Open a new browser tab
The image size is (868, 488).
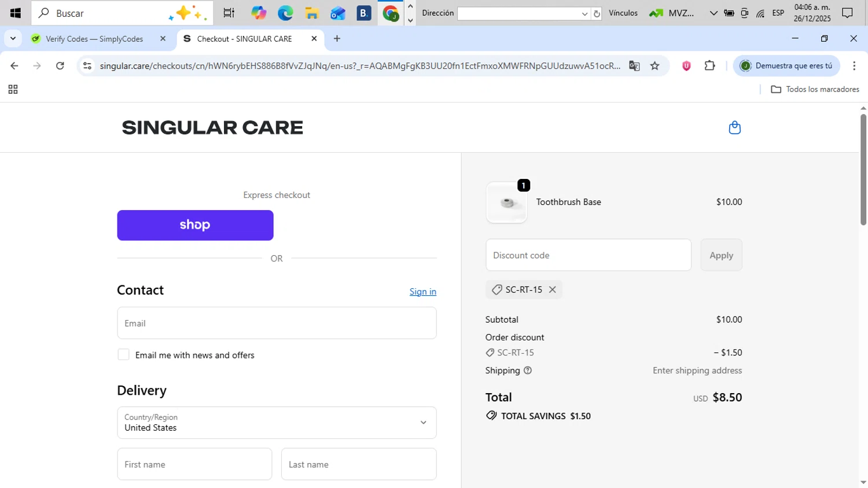coord(337,39)
